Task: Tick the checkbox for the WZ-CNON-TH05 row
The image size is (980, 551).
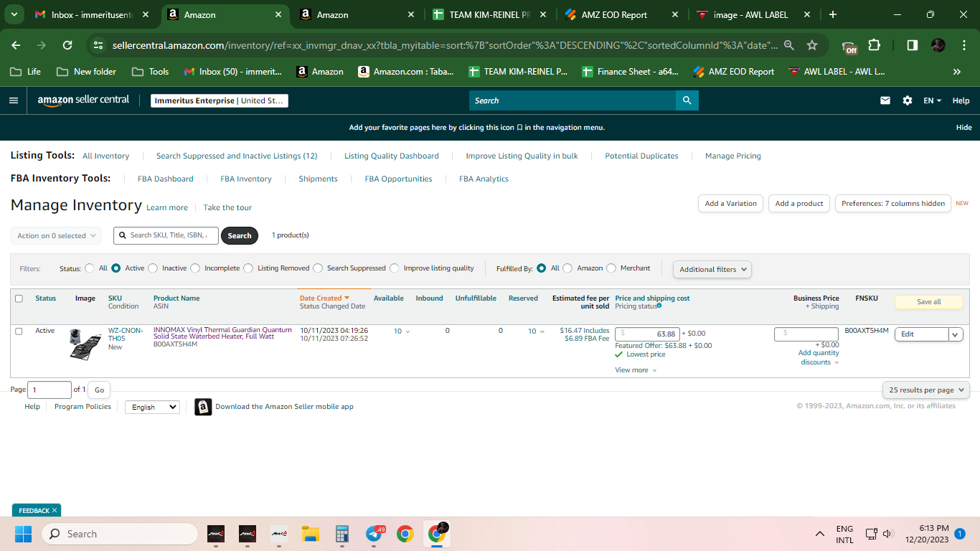Action: pos(19,331)
